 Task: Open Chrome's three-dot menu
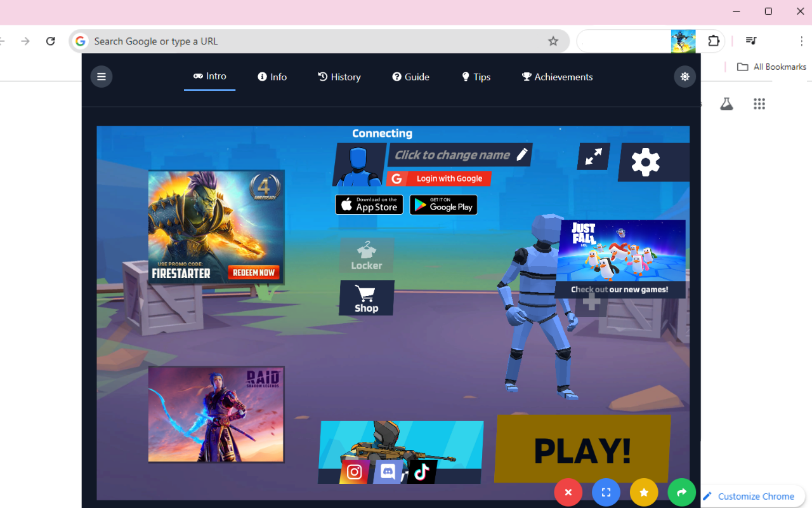(801, 41)
